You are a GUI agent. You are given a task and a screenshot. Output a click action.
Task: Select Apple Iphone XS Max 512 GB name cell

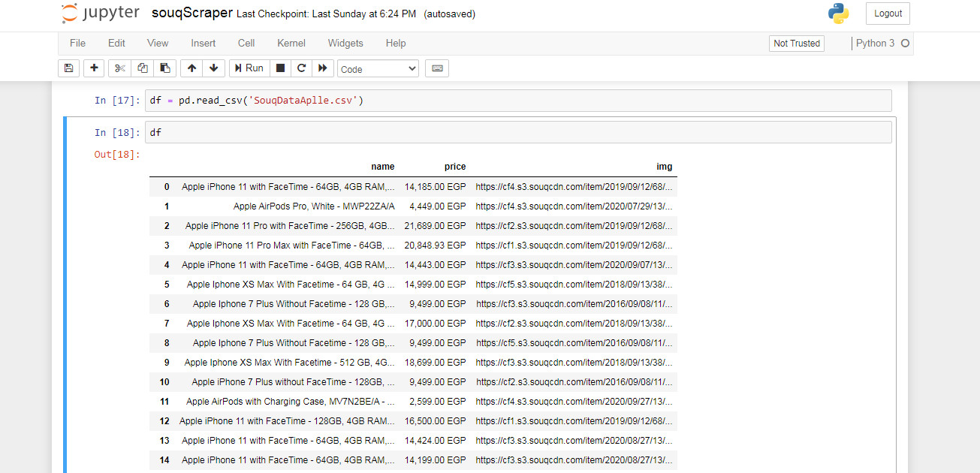coord(290,363)
